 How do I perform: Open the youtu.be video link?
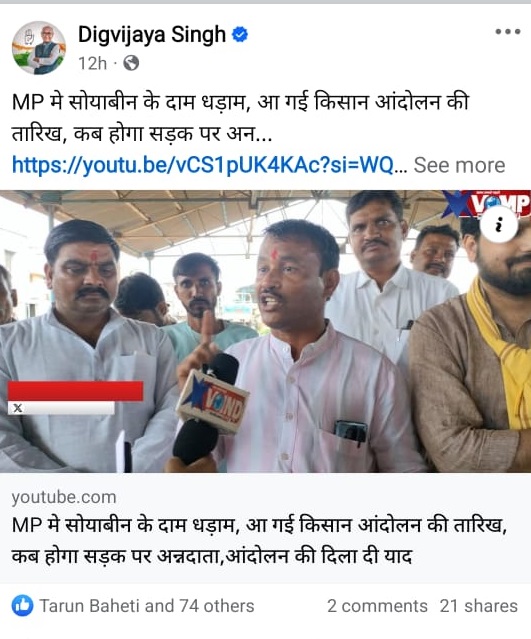pyautogui.click(x=203, y=165)
